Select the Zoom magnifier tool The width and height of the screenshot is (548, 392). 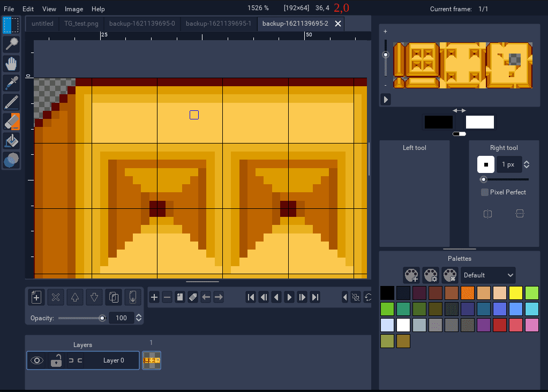tap(11, 44)
